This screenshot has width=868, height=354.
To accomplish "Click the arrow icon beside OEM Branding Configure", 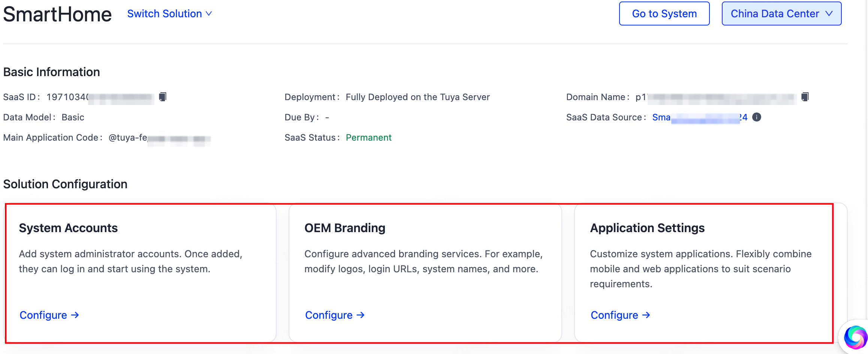I will tap(361, 315).
